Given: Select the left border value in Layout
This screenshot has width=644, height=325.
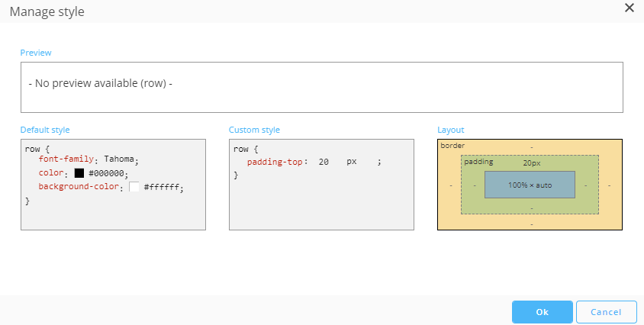Looking at the screenshot, I should [451, 185].
